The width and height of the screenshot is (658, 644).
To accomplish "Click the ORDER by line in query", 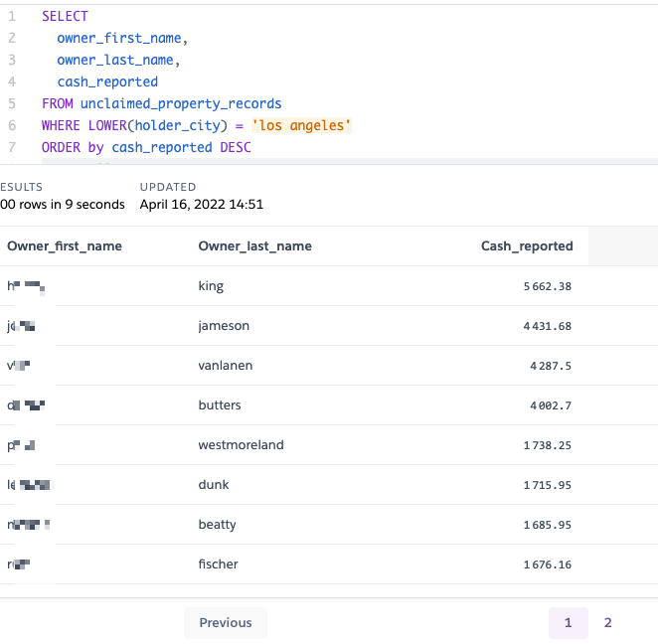I will pos(146,148).
